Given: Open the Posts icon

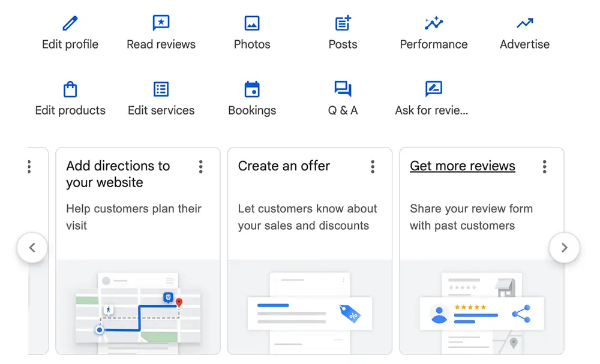Looking at the screenshot, I should (343, 23).
